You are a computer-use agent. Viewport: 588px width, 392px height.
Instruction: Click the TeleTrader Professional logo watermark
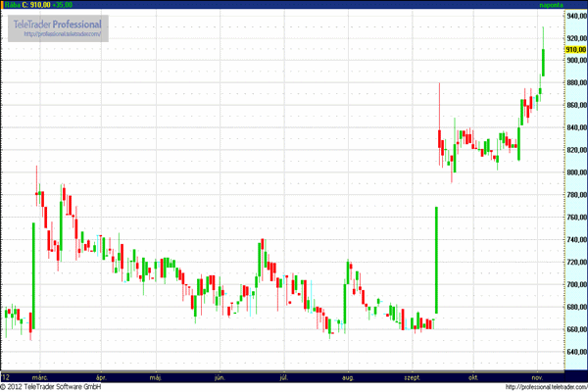(55, 22)
